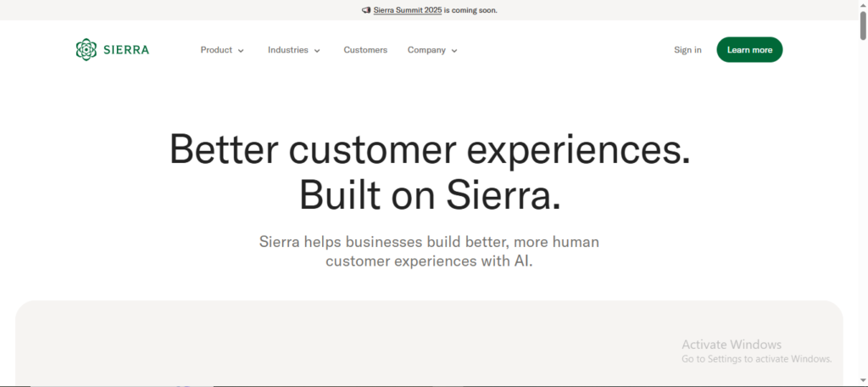Screen dimensions: 868x387
Task: Expand the chevron next to Industries
Action: 317,51
